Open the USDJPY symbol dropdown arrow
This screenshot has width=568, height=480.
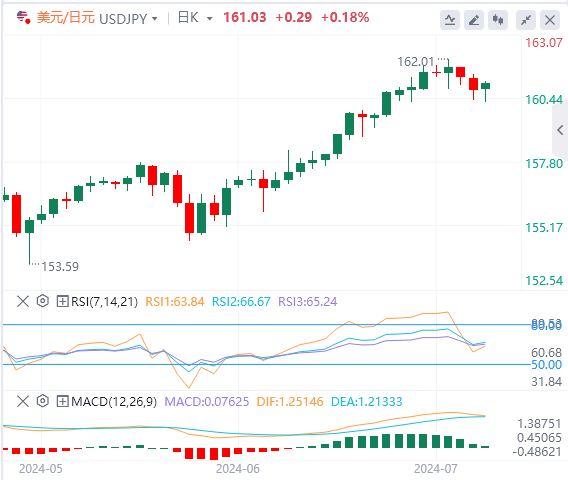[x=155, y=18]
